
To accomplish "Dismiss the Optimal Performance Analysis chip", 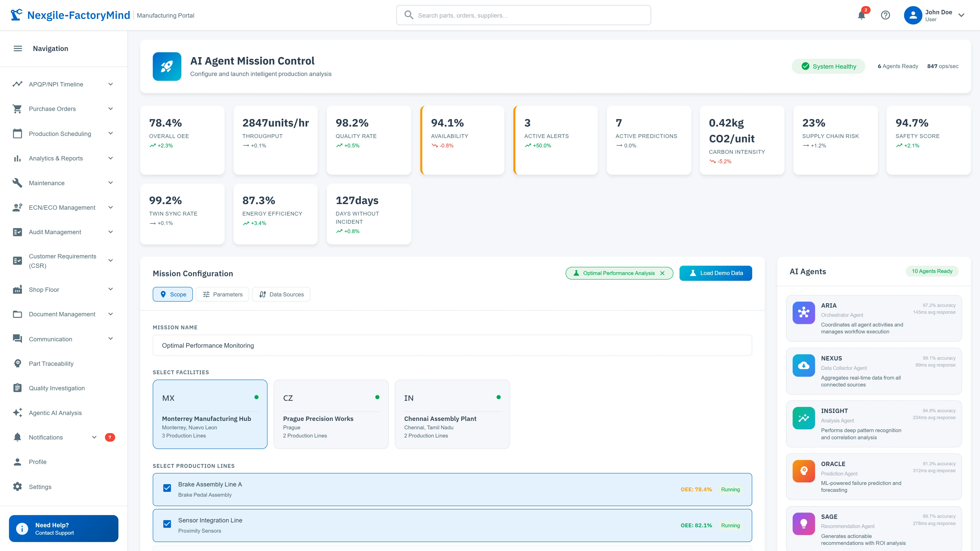I will coord(663,273).
